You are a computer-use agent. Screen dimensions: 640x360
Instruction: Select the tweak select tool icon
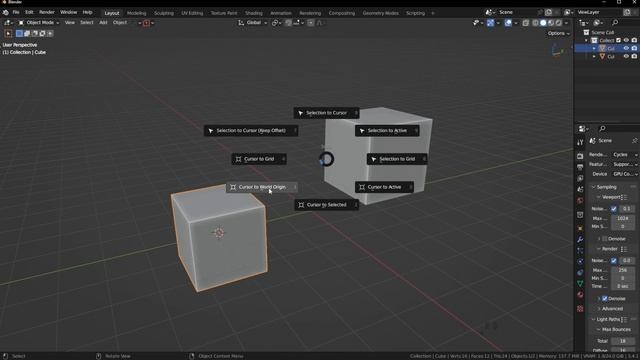coord(8,33)
